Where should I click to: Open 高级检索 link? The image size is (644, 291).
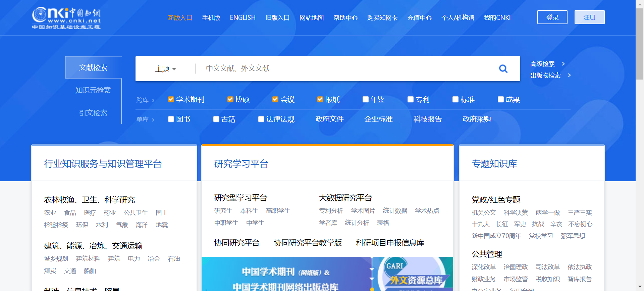tap(542, 64)
